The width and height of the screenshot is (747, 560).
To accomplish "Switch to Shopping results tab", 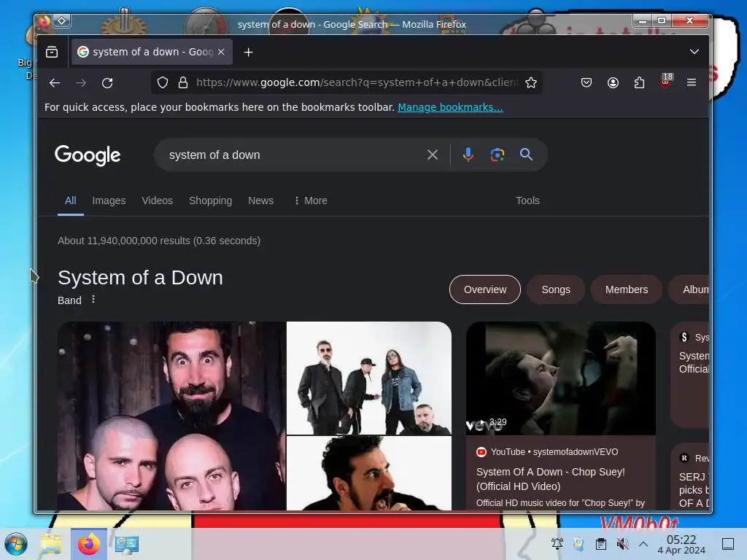I will 211,201.
